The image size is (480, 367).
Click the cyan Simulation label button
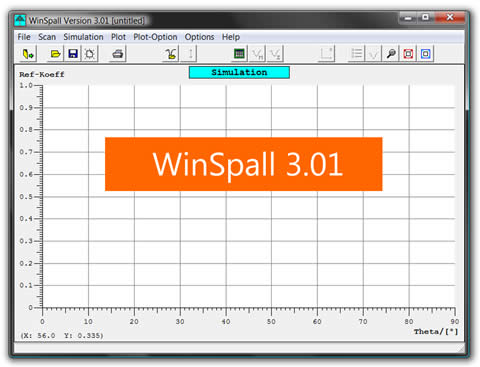tap(239, 72)
